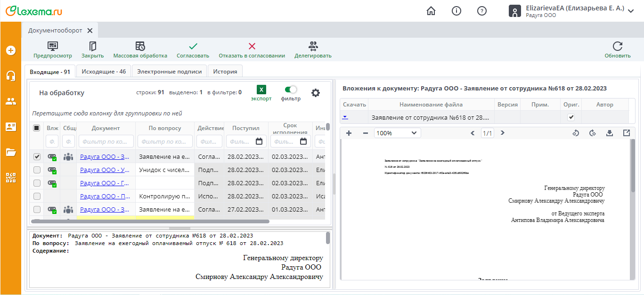
Task: Toggle the фильтр switch
Action: click(x=291, y=89)
